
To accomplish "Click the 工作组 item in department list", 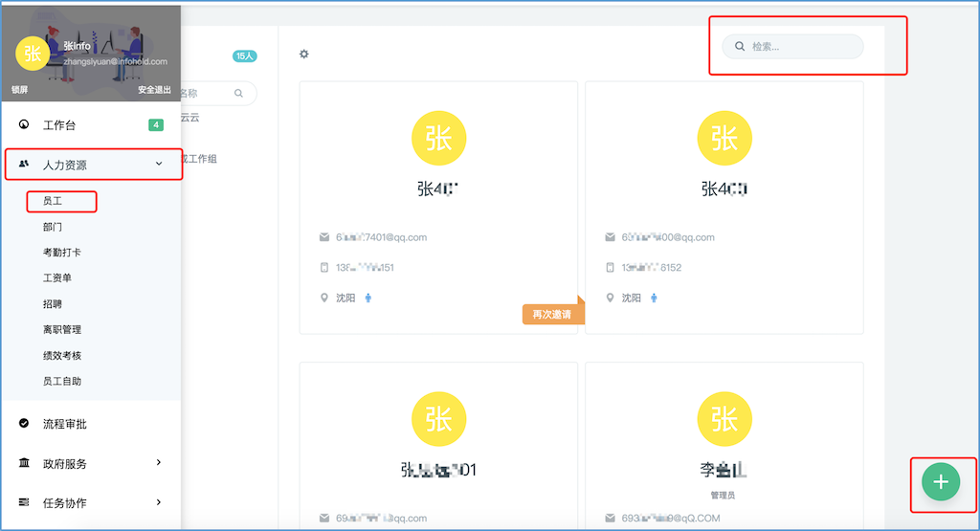I will pos(199,159).
